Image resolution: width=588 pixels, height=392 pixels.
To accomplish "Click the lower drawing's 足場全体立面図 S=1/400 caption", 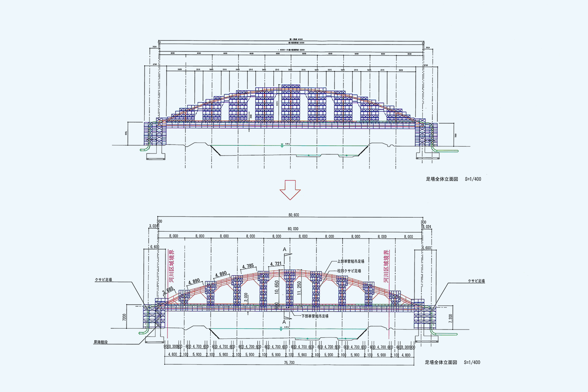I will coord(452,362).
